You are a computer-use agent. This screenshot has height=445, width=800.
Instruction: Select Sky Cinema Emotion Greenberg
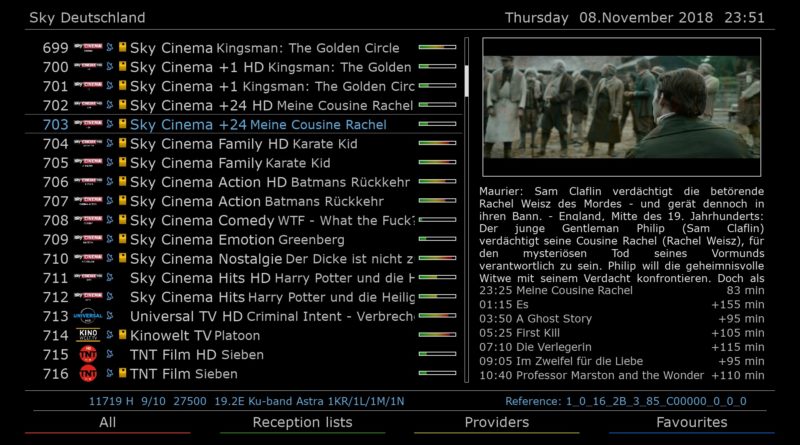point(243,239)
